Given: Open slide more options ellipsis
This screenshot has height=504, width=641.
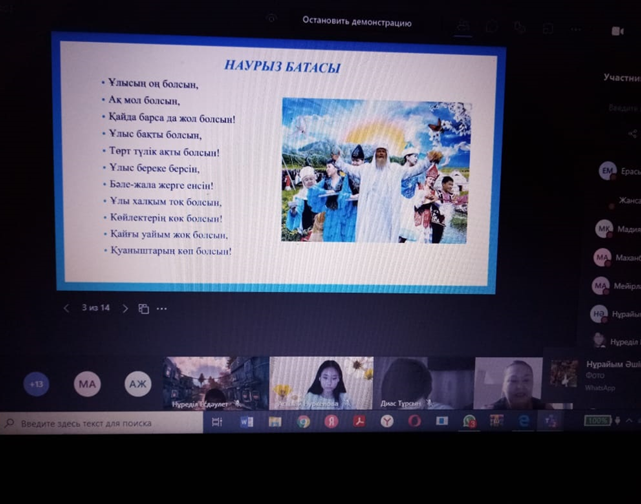Looking at the screenshot, I should click(162, 309).
